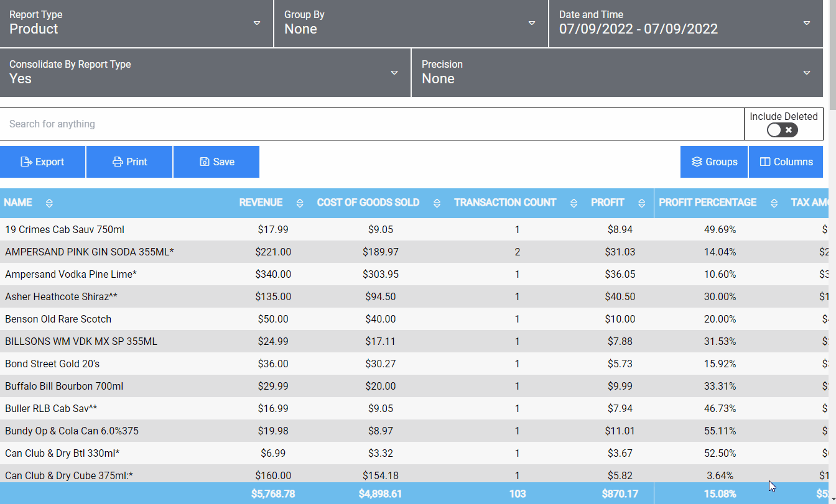Click the layer-stack icon on the Groups button
The height and width of the screenshot is (504, 836).
(696, 162)
